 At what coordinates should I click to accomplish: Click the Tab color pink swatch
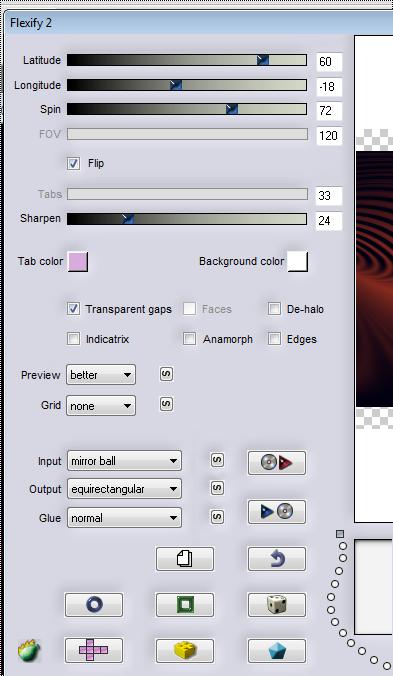click(x=78, y=262)
